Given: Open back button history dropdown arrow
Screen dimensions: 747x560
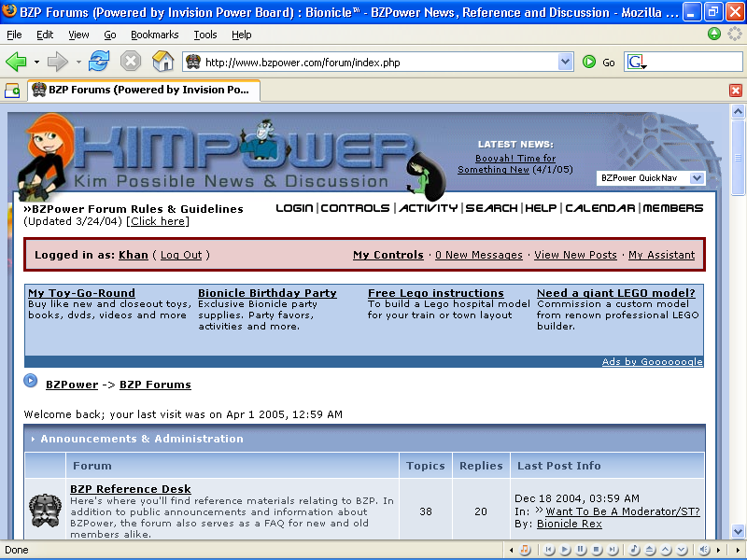Looking at the screenshot, I should click(x=36, y=62).
